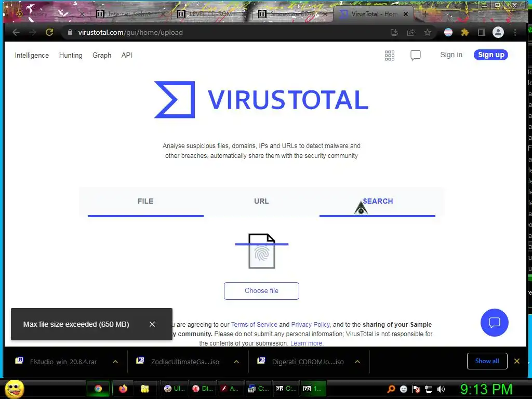
Task: Dismiss the Max file size notification
Action: point(152,324)
